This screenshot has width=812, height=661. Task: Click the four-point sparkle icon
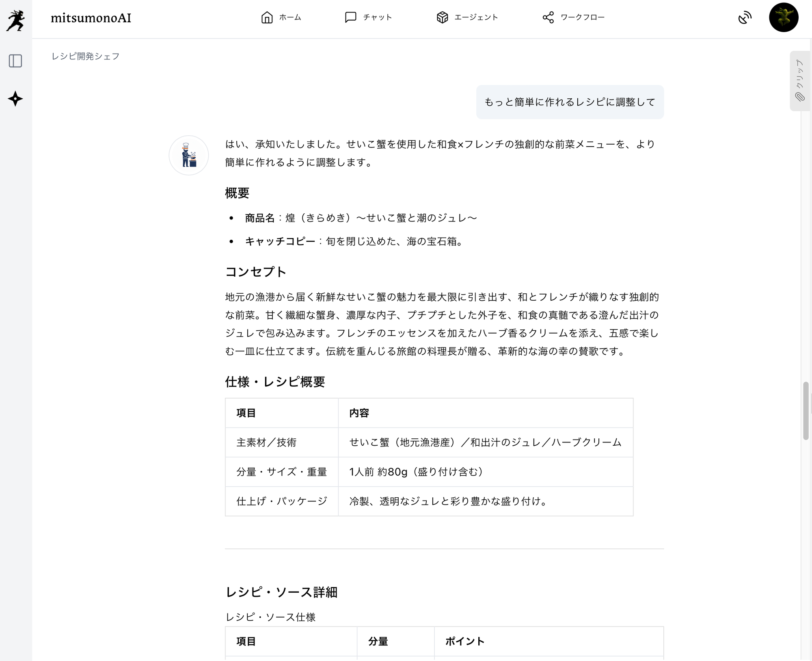[15, 99]
